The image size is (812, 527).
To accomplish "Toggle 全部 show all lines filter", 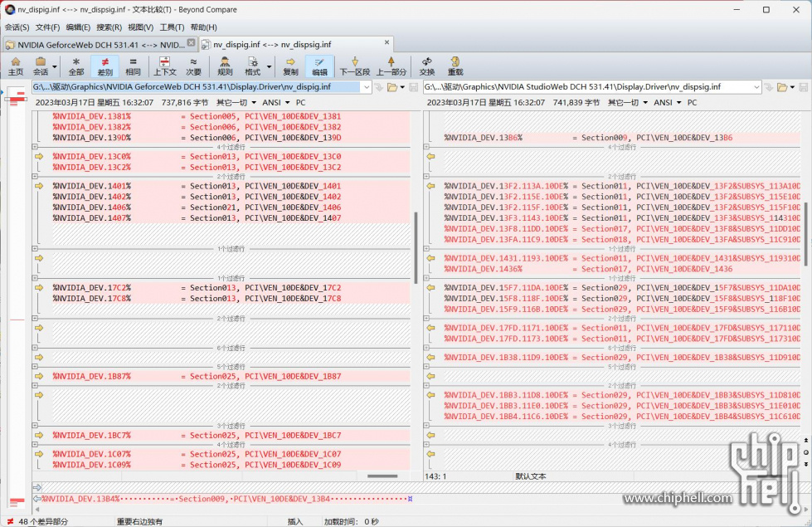I will [x=76, y=66].
